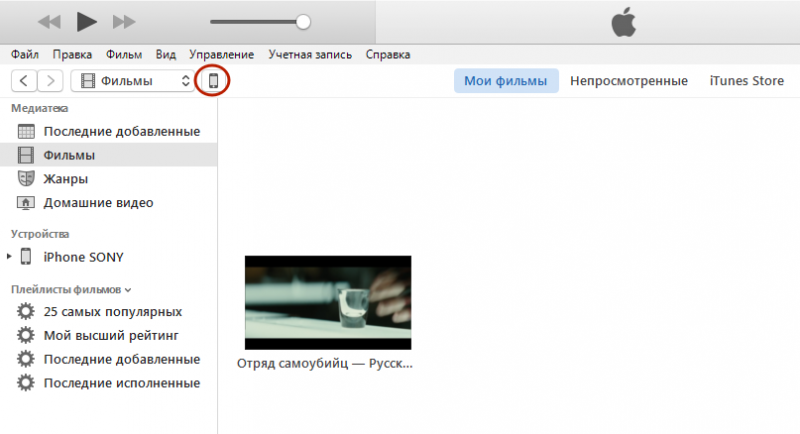Click the rewind playback button
This screenshot has width=800, height=434.
pyautogui.click(x=49, y=22)
